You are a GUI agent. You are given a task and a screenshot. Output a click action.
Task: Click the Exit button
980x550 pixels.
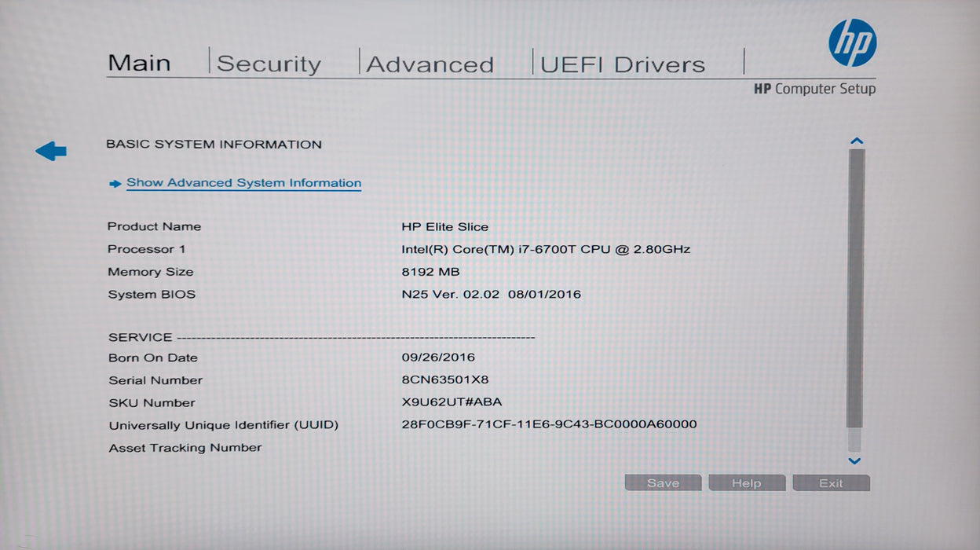831,483
